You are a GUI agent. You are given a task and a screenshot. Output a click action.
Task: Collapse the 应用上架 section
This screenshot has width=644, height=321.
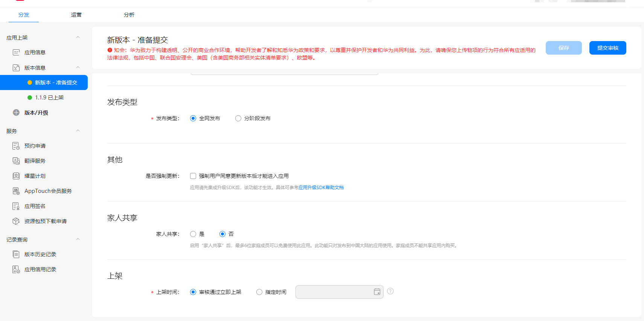(78, 37)
